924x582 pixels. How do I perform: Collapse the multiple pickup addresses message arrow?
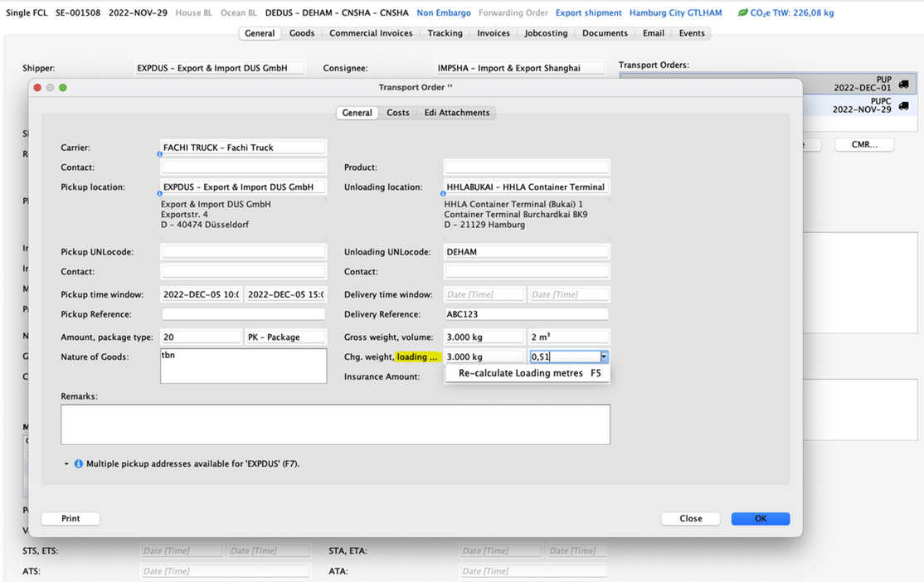[66, 463]
